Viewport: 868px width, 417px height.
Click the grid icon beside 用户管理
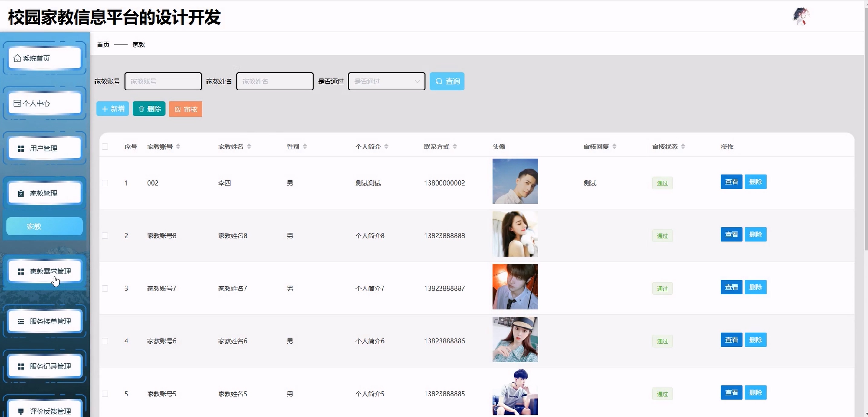point(21,149)
